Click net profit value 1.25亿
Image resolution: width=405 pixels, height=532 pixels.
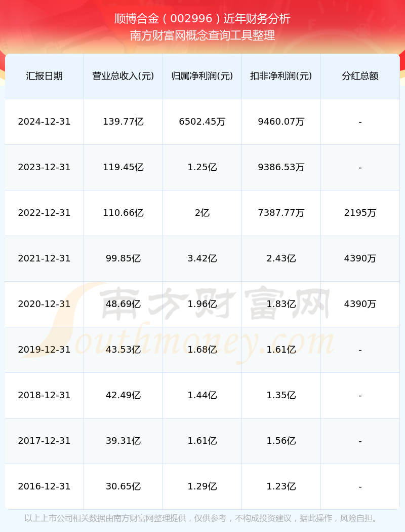tap(202, 167)
